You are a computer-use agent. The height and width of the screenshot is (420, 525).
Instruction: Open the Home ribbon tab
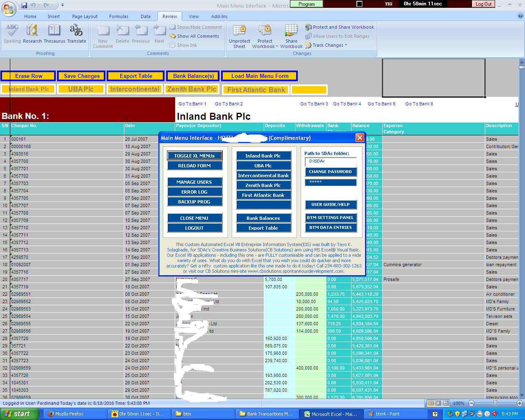pyautogui.click(x=30, y=16)
